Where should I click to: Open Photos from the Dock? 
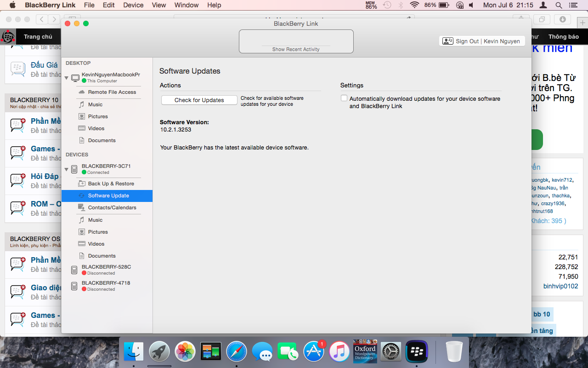pyautogui.click(x=186, y=352)
